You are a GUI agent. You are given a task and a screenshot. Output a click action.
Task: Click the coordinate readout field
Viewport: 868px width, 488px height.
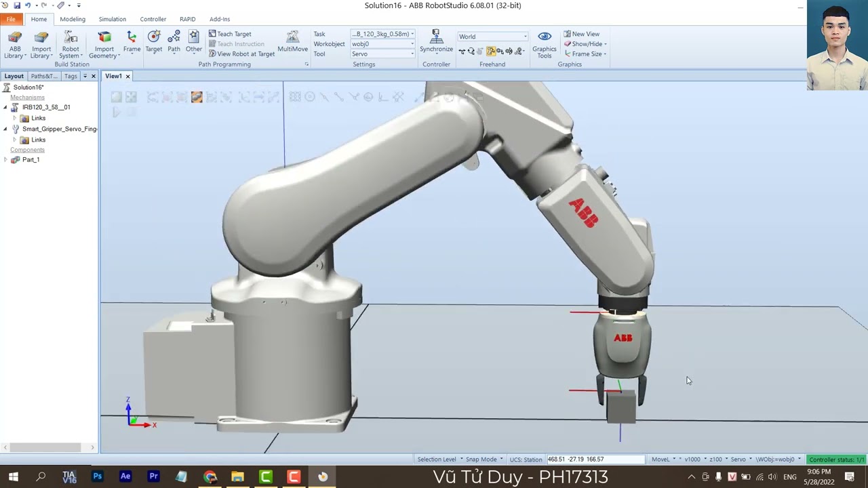point(595,460)
